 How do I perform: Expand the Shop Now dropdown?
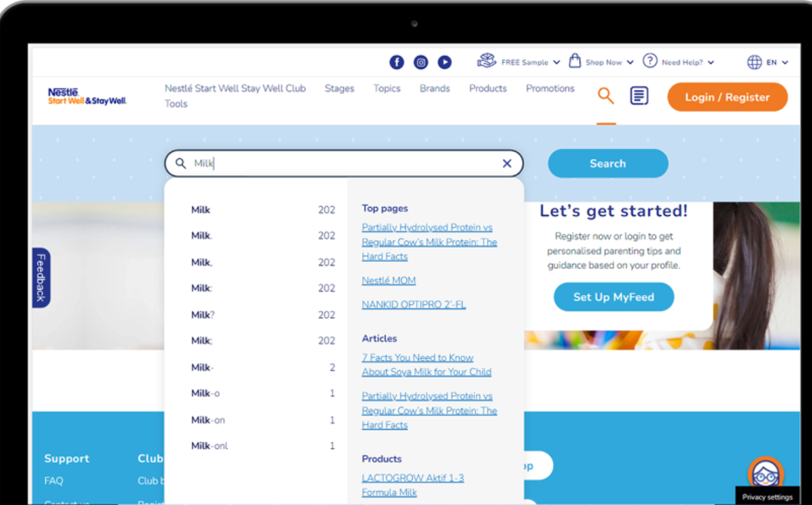point(602,62)
